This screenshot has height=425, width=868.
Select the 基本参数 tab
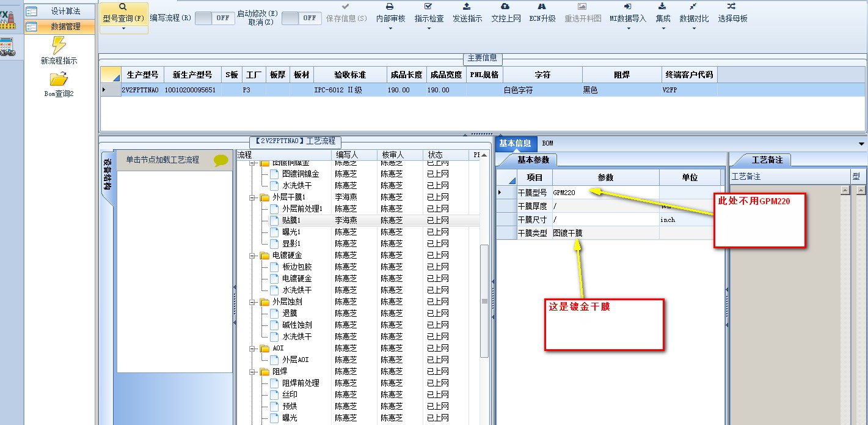pos(533,160)
